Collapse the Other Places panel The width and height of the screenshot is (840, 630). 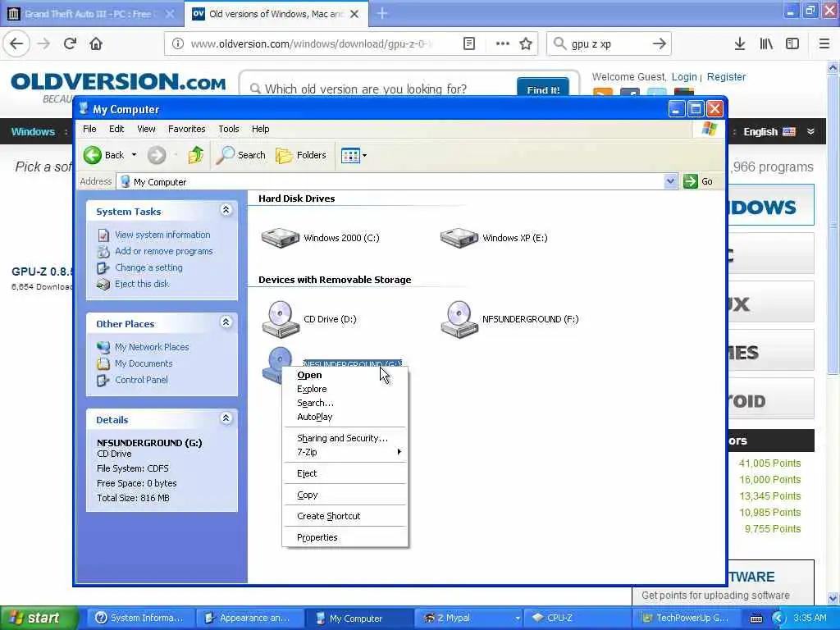[x=226, y=322]
